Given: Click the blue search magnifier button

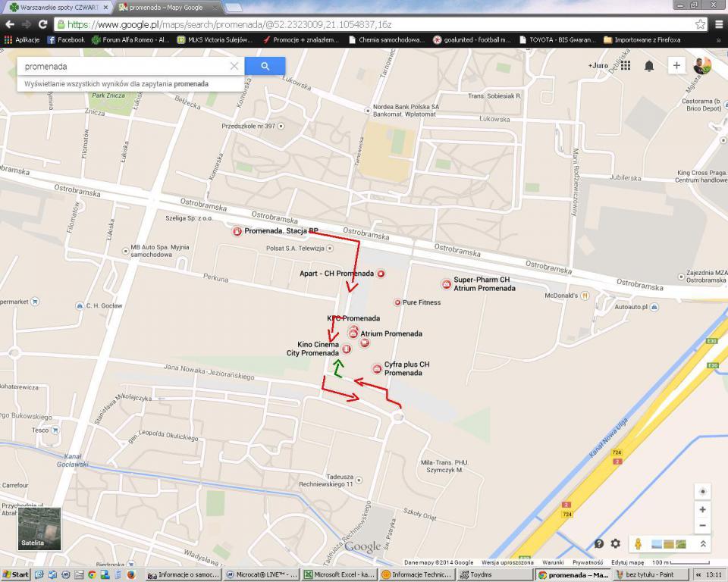Looking at the screenshot, I should [265, 67].
